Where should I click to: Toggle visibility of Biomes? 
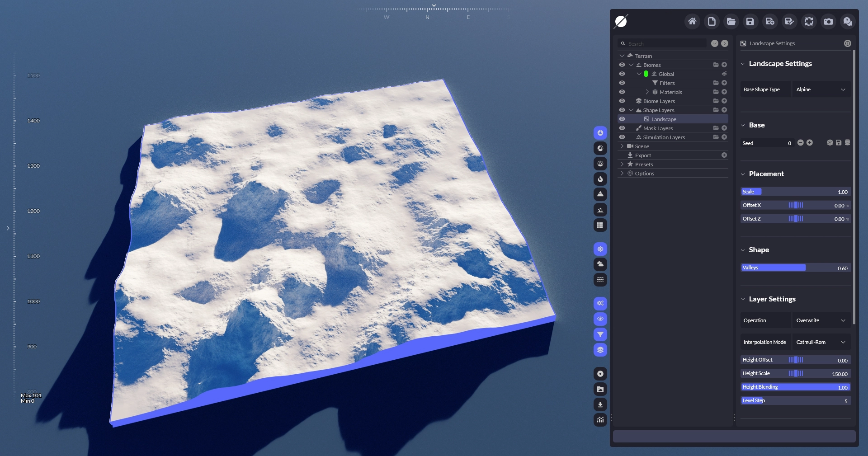click(x=622, y=65)
